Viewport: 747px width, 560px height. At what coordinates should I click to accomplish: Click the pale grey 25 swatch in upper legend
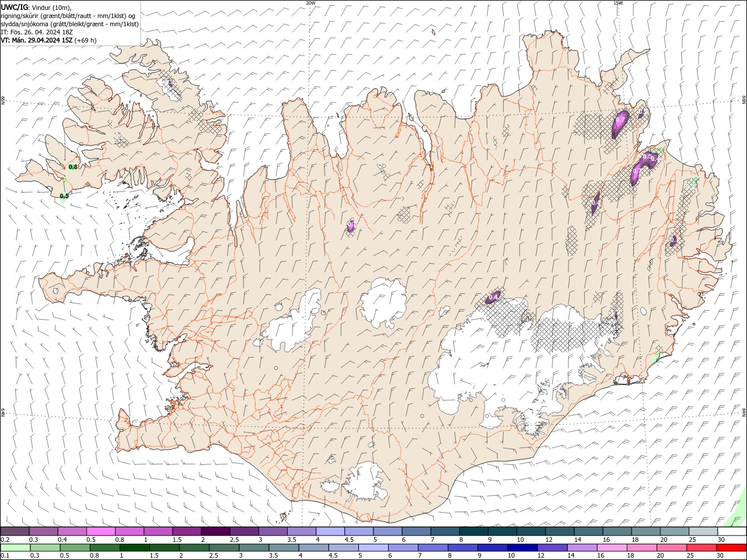(703, 531)
